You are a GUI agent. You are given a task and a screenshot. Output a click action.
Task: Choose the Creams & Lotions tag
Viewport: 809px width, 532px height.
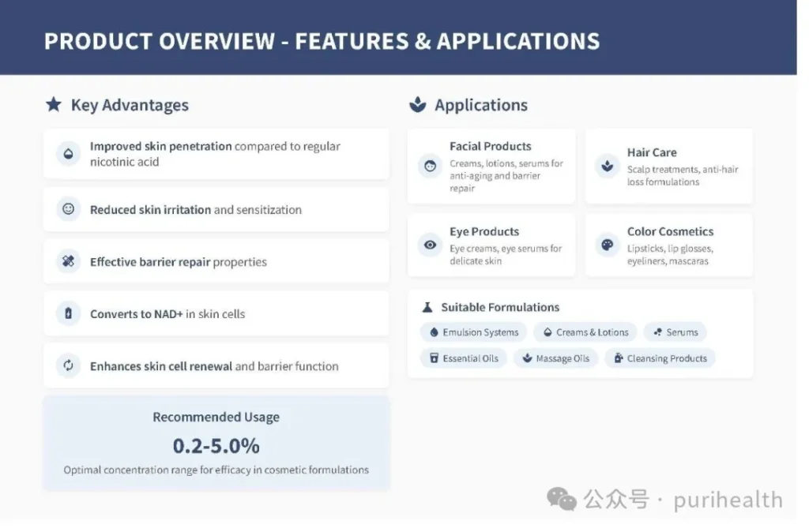coord(585,332)
